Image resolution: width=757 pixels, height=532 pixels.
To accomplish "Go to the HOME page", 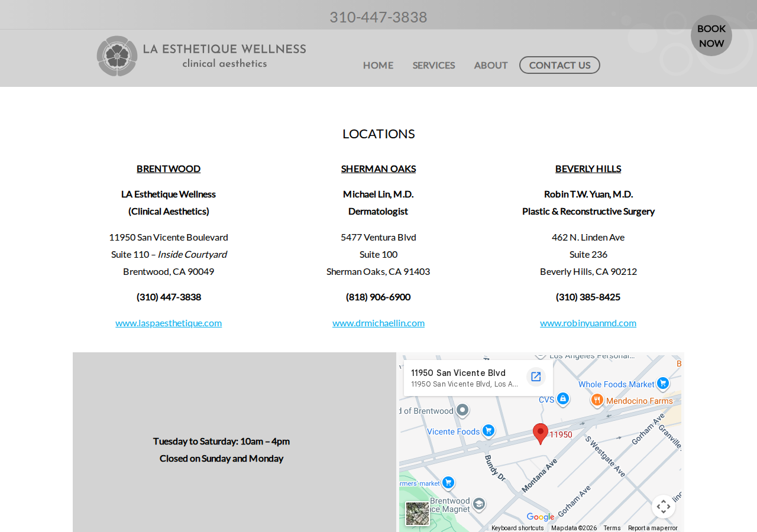I will [378, 65].
